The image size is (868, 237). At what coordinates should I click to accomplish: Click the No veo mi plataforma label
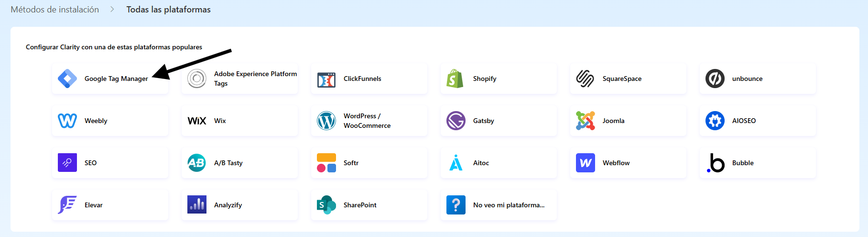509,205
